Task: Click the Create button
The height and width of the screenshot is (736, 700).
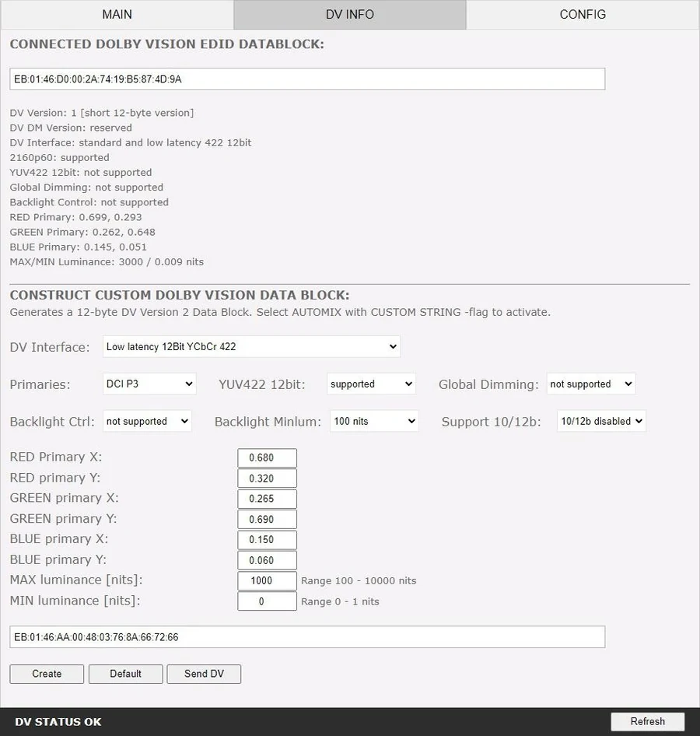Action: [x=47, y=674]
